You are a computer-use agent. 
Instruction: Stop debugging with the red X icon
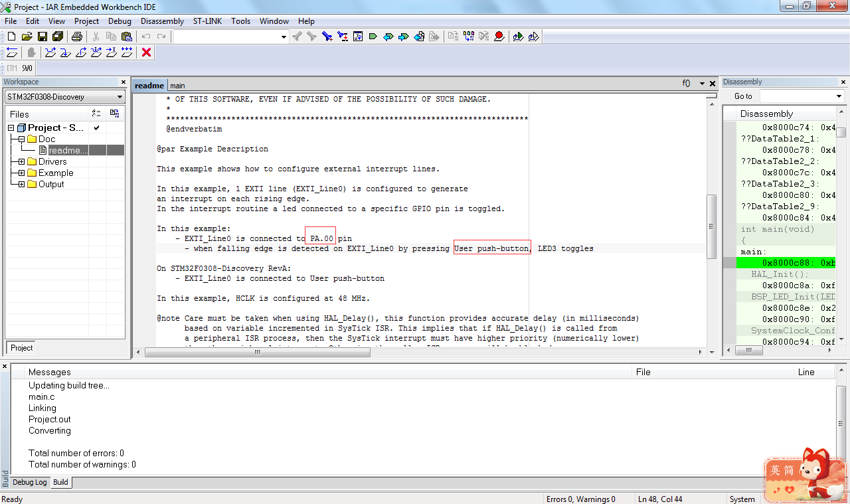click(147, 52)
